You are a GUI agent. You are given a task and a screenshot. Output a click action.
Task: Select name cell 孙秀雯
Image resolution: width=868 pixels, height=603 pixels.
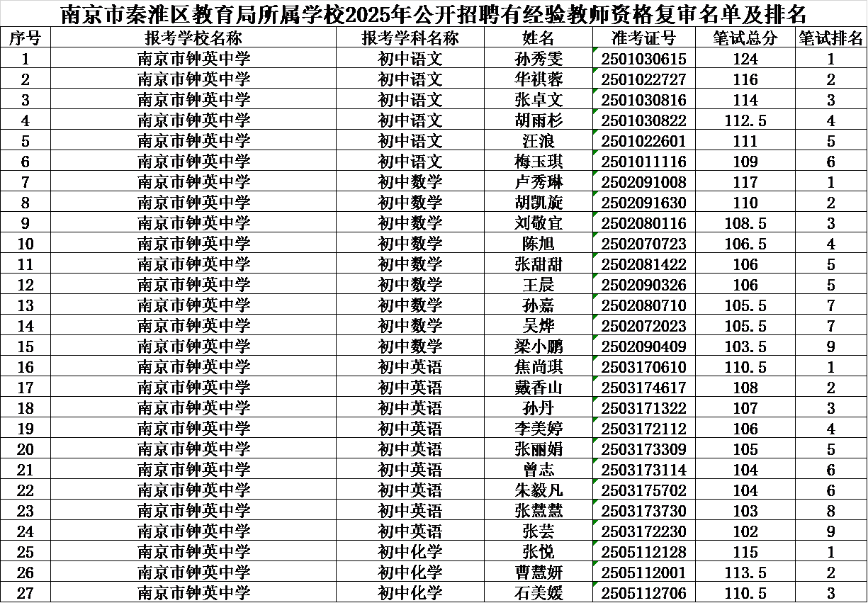click(538, 59)
